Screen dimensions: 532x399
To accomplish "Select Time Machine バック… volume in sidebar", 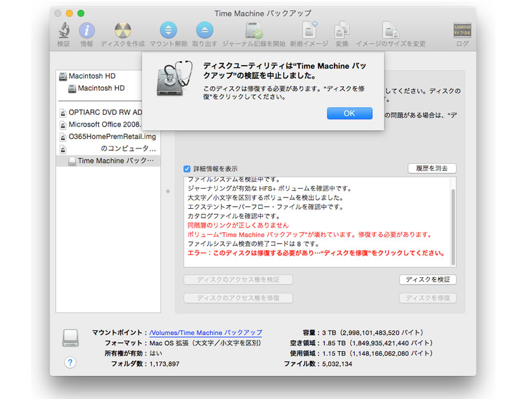I will point(108,161).
